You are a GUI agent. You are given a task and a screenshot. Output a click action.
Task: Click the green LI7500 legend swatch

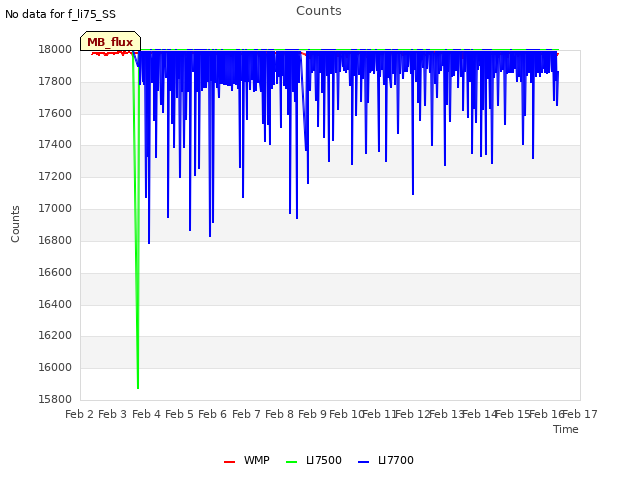[291, 462]
